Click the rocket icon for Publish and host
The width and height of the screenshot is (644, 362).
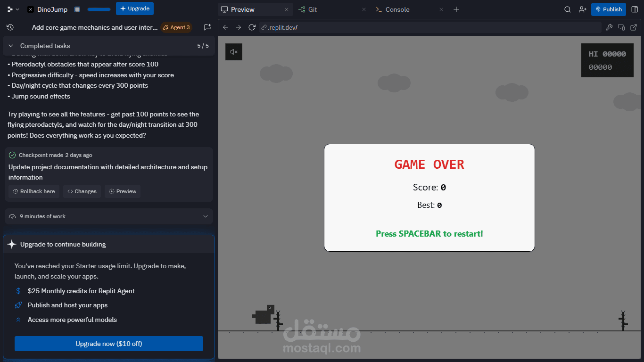[x=18, y=305]
